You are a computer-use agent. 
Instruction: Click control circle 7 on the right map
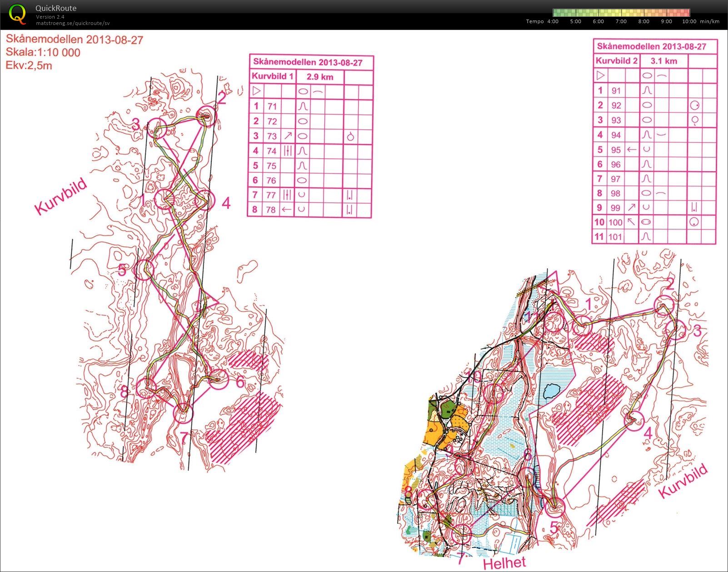click(462, 534)
